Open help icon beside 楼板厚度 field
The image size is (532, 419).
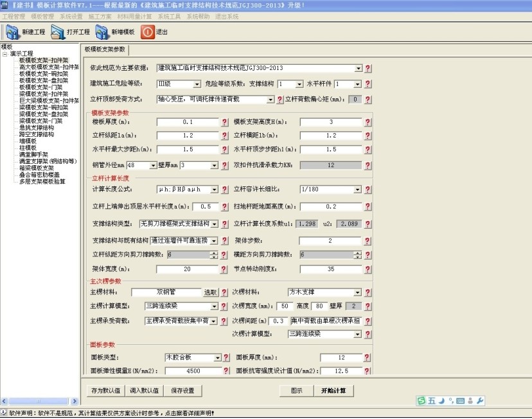[224, 122]
